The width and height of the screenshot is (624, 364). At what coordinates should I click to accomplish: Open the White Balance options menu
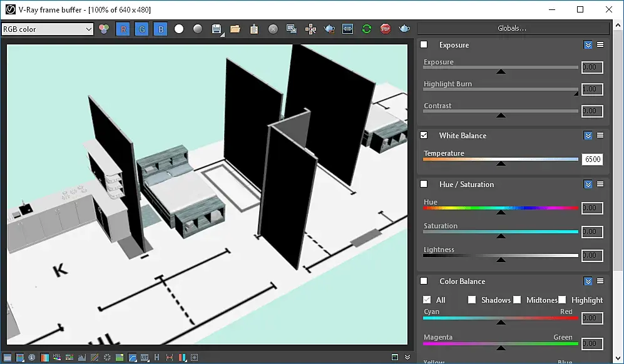(600, 135)
